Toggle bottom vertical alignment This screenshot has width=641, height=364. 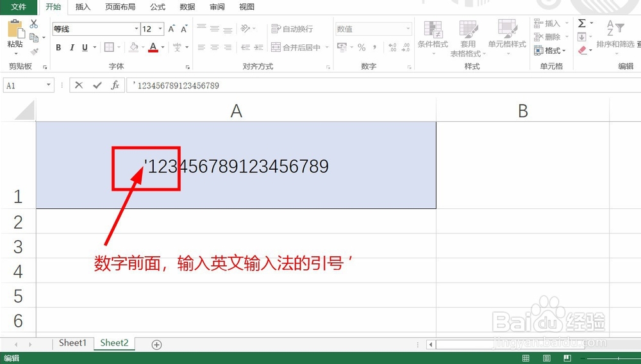coord(228,29)
